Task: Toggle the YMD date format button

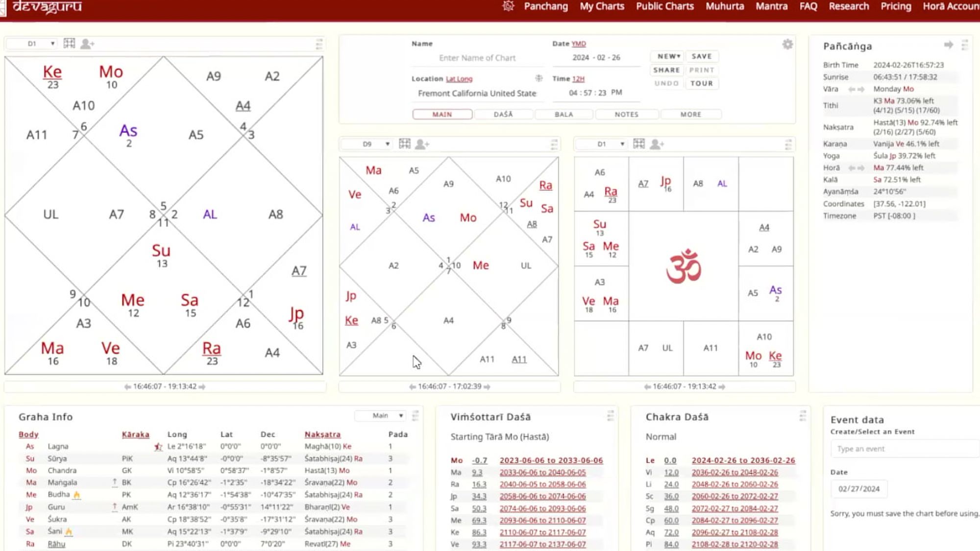Action: click(579, 43)
